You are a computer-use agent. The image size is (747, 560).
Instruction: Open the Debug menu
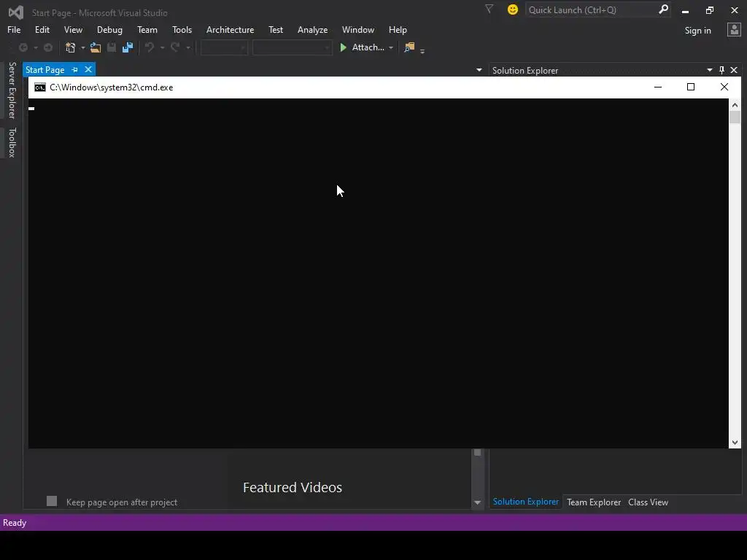109,29
